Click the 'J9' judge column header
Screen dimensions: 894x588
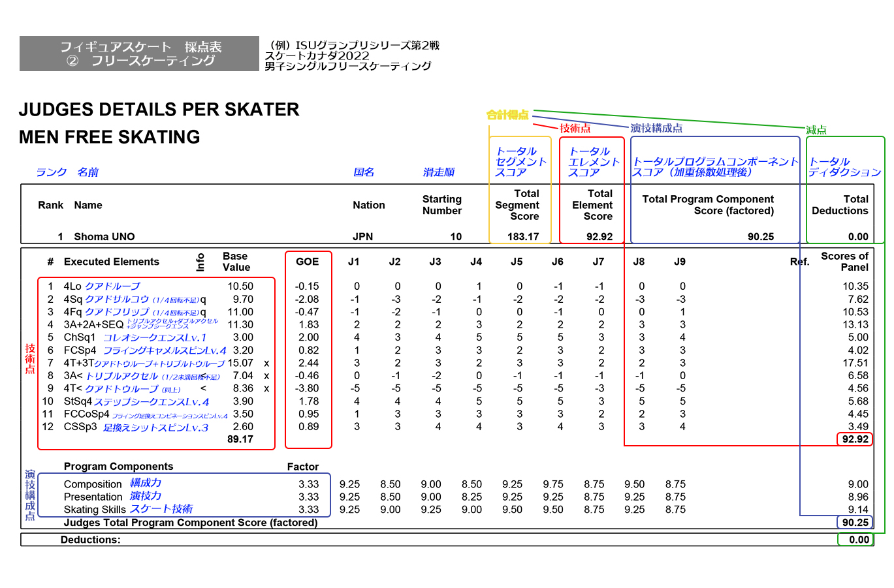pyautogui.click(x=680, y=262)
